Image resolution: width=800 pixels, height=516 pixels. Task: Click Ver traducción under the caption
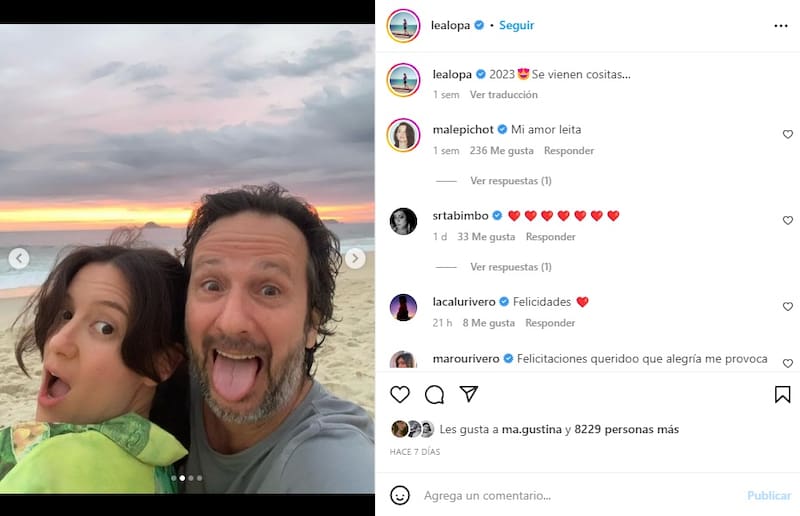[503, 95]
